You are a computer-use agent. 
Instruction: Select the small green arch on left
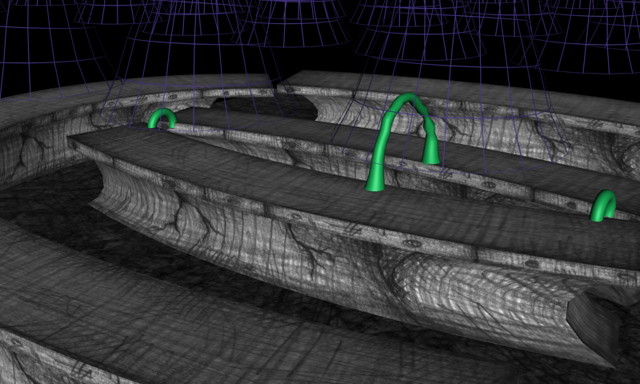[x=162, y=118]
